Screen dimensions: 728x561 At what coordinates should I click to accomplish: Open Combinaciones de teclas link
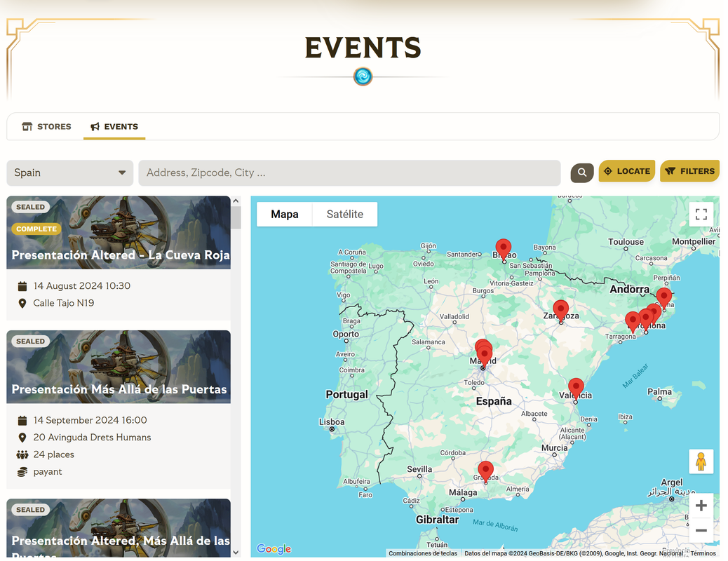[422, 553]
